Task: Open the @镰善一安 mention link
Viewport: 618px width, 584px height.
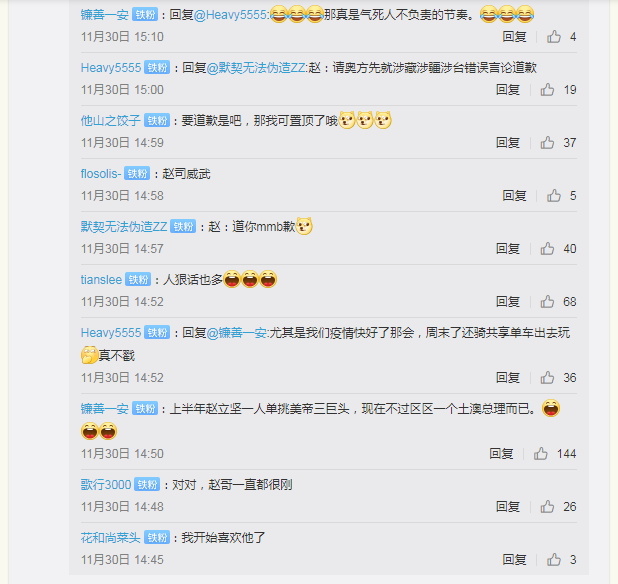Action: pos(237,333)
